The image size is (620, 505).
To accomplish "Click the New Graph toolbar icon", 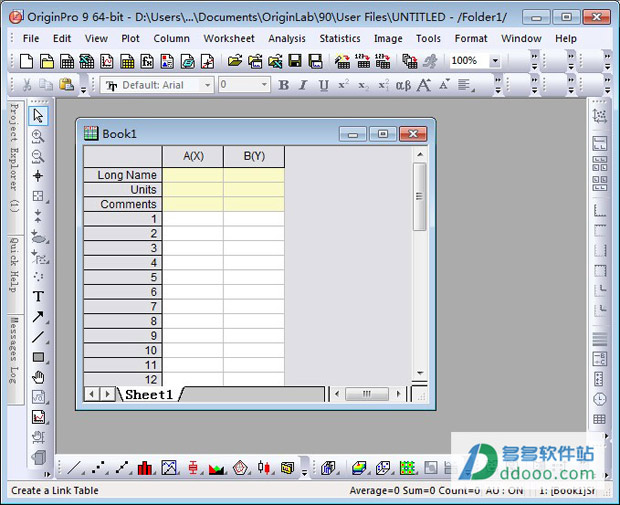I will click(x=107, y=61).
